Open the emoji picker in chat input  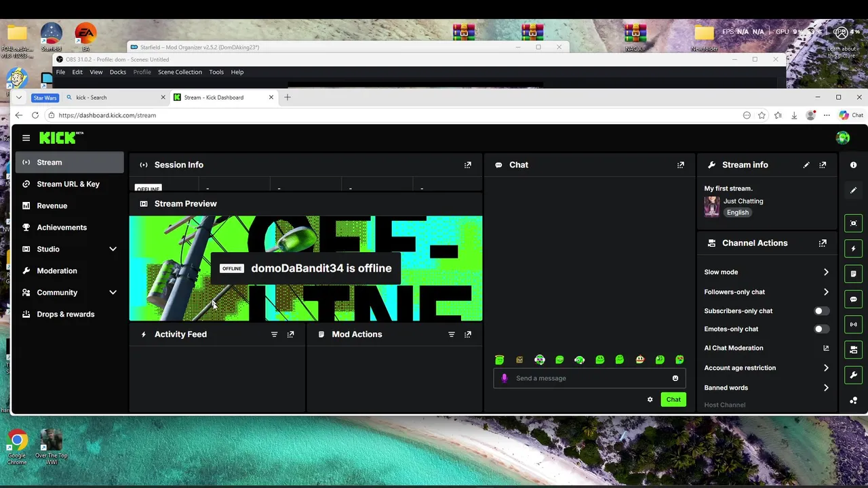675,378
